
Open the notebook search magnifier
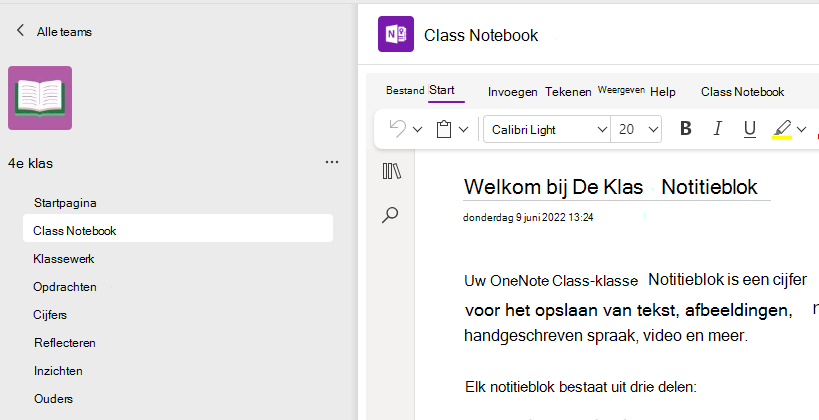390,215
